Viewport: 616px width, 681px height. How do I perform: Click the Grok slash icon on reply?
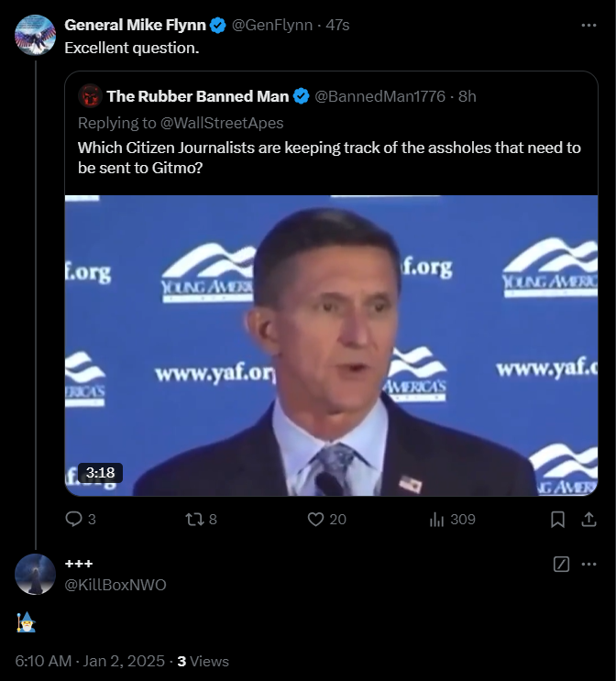[562, 565]
